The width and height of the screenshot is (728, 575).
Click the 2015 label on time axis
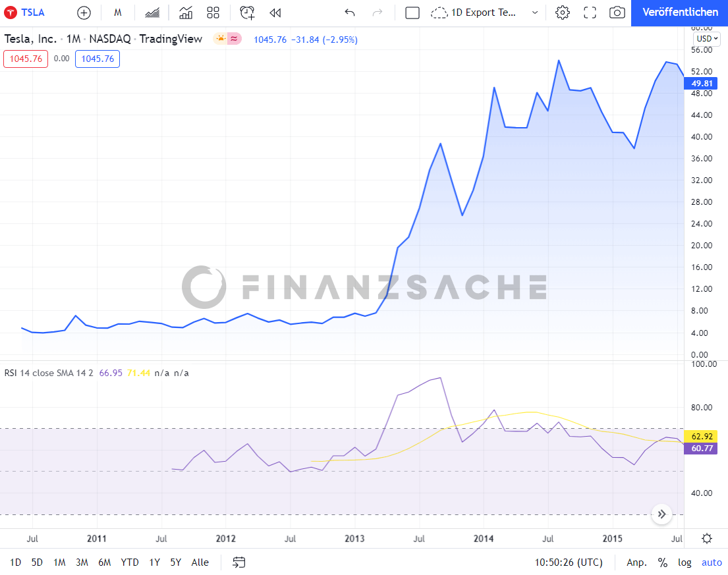tap(613, 539)
